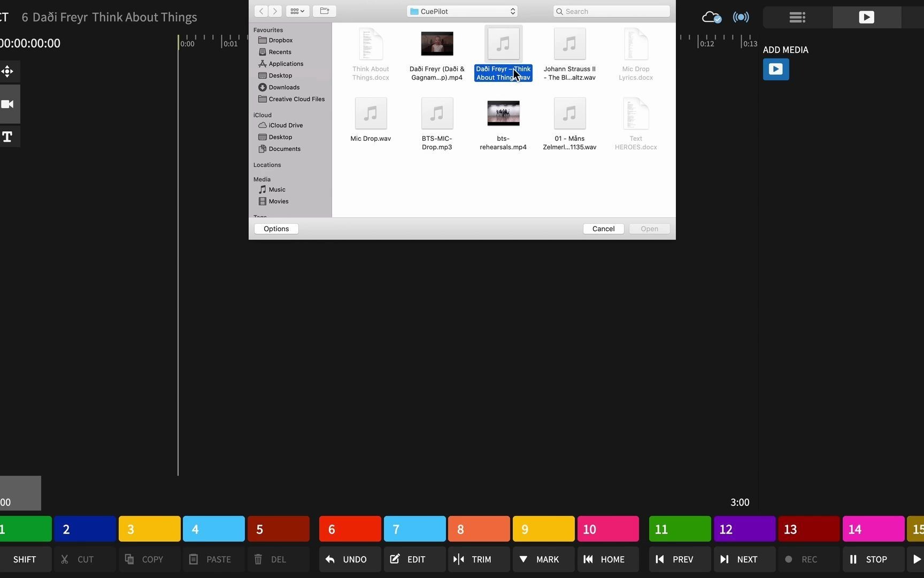This screenshot has width=924, height=578.
Task: Select the camera tool in the left toolbar
Action: 8,104
